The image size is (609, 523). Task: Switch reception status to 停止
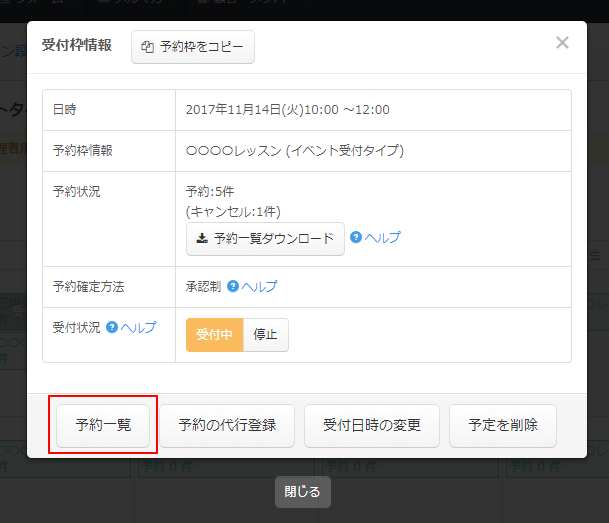[266, 335]
